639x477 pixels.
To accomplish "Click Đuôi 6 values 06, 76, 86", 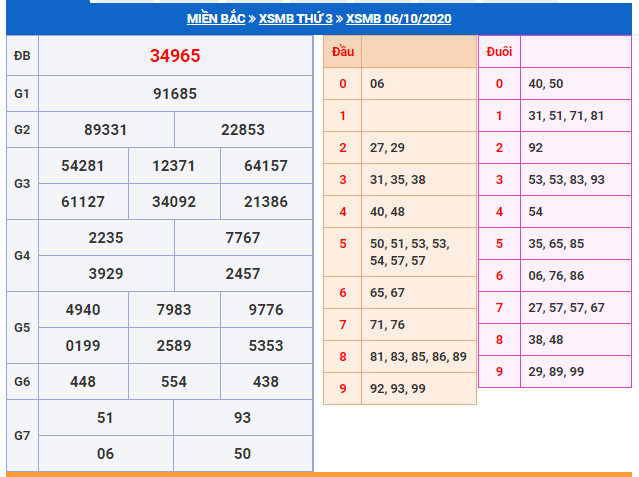I will [556, 276].
